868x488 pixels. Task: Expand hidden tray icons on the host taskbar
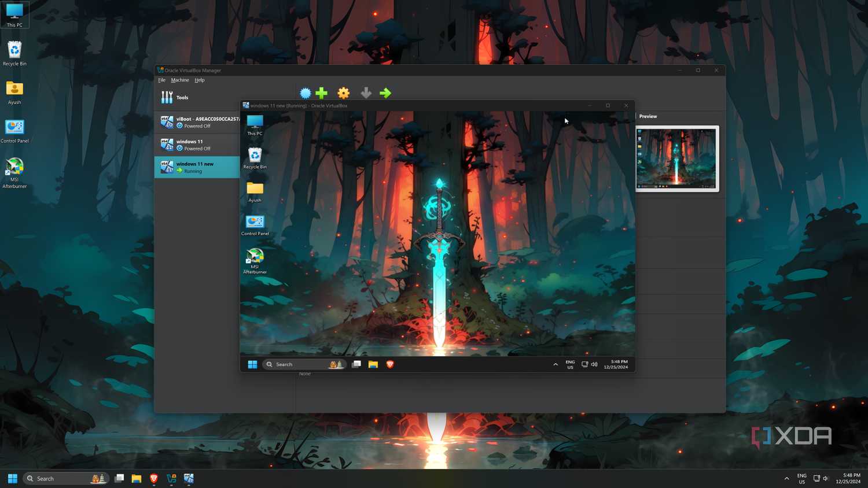tap(786, 478)
